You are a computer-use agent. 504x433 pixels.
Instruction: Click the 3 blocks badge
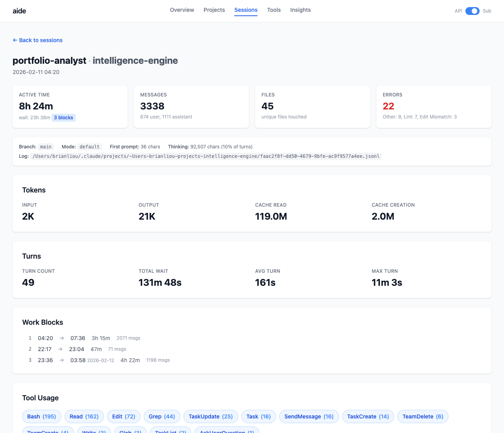(63, 118)
